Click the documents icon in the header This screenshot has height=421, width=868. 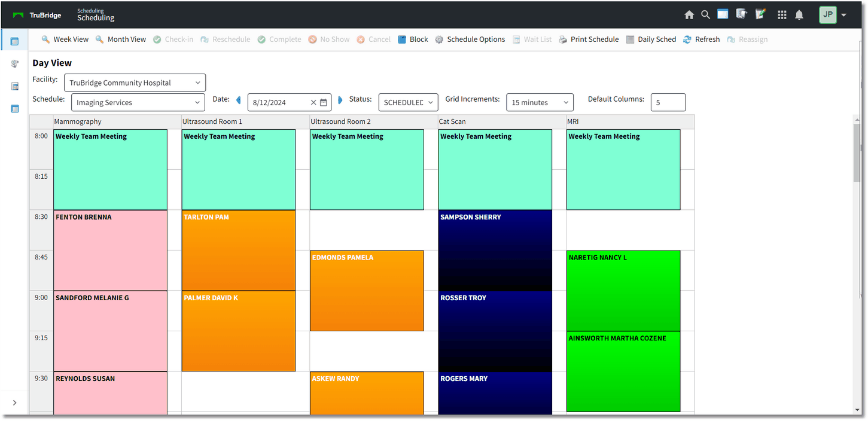pyautogui.click(x=742, y=14)
